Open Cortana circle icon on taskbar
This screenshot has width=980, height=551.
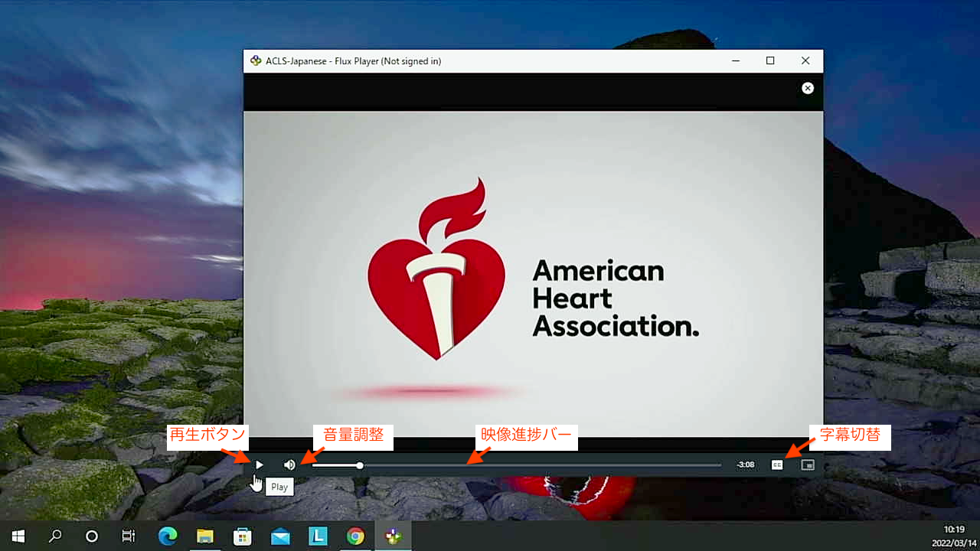[92, 536]
